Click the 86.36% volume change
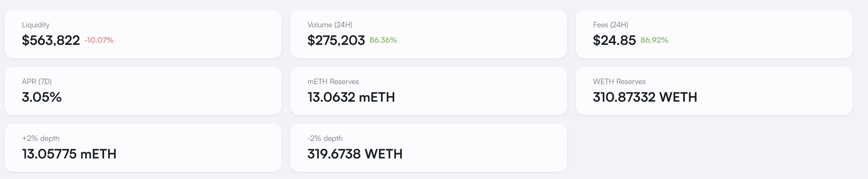The height and width of the screenshot is (179, 868). point(383,40)
